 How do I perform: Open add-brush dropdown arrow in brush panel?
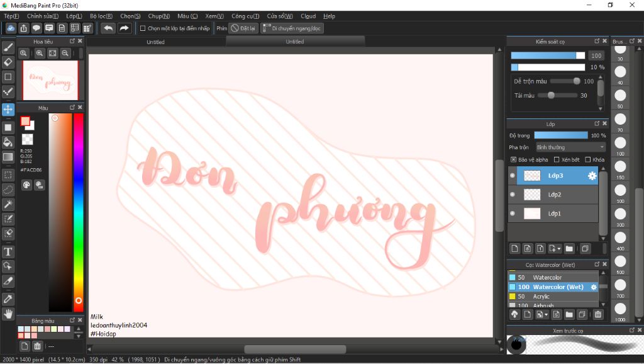(x=546, y=315)
